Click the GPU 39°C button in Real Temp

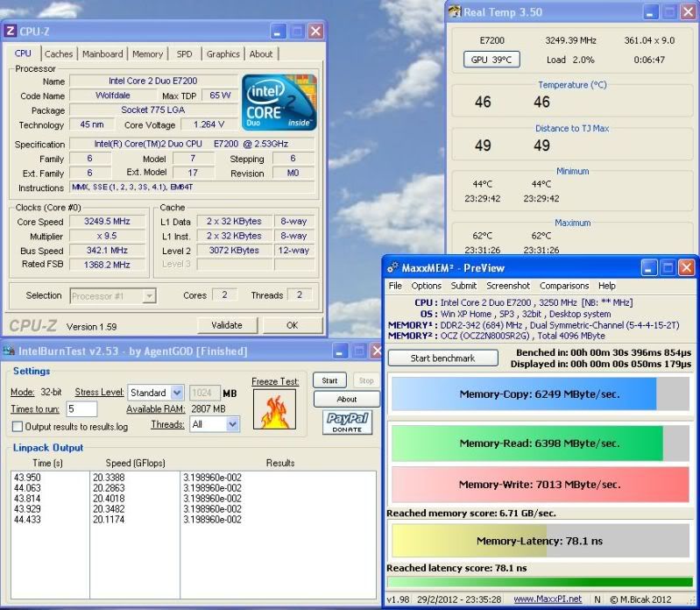(491, 60)
